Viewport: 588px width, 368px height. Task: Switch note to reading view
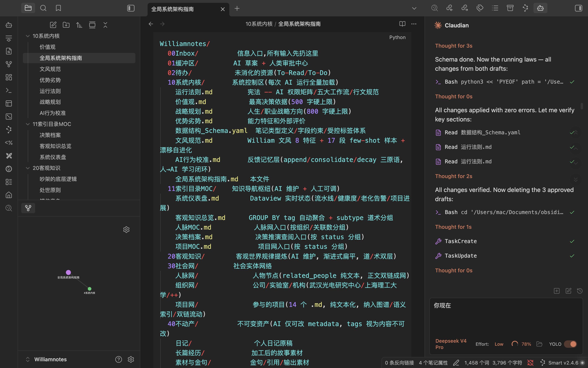pyautogui.click(x=402, y=24)
